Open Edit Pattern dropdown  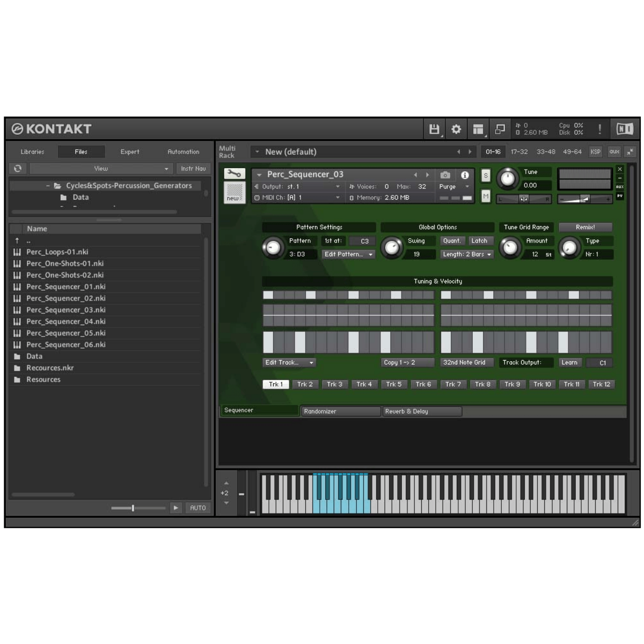(x=348, y=254)
